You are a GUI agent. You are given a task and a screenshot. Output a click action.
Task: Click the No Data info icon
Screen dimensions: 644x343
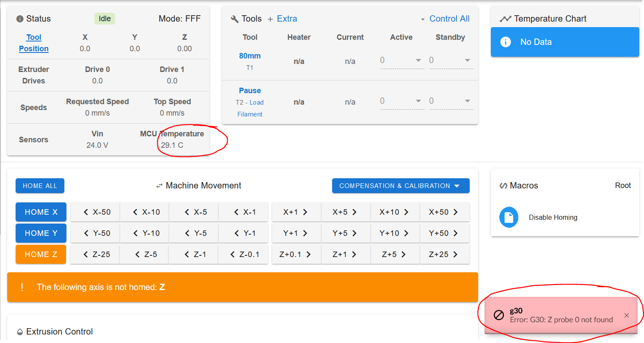coord(506,42)
